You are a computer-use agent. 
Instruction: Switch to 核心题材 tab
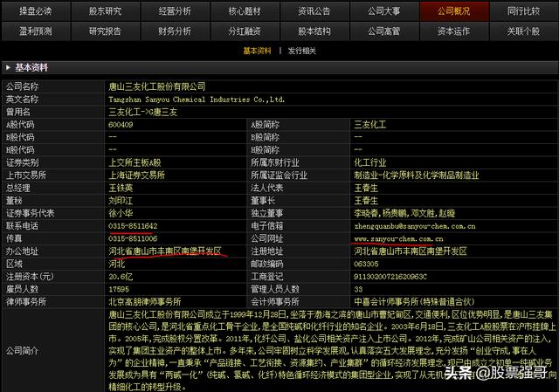click(245, 11)
